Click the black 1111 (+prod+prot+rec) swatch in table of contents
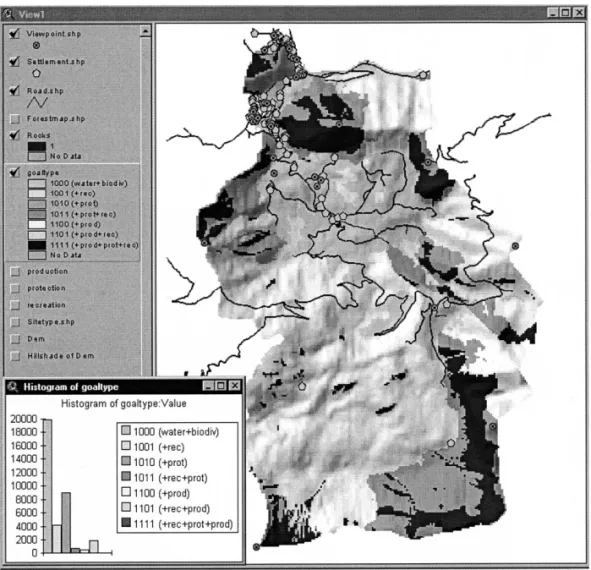The height and width of the screenshot is (570, 591). pyautogui.click(x=37, y=245)
